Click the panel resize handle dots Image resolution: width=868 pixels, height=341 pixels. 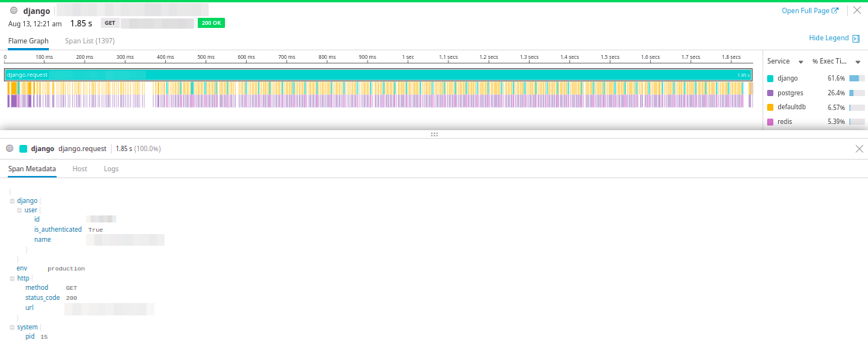point(434,134)
